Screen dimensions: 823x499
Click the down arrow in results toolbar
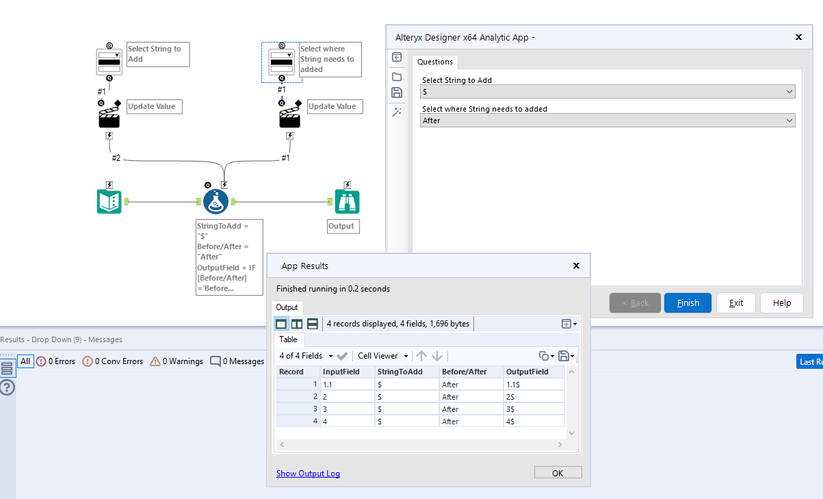(437, 356)
